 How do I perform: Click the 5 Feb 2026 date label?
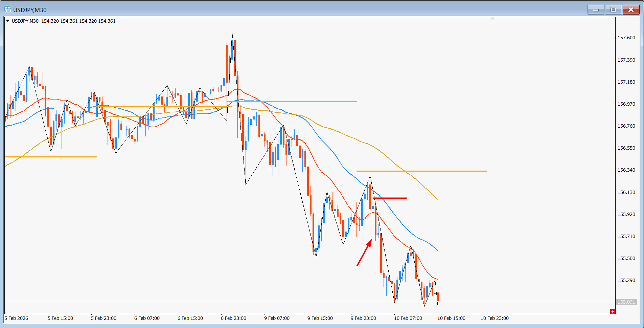pos(16,318)
